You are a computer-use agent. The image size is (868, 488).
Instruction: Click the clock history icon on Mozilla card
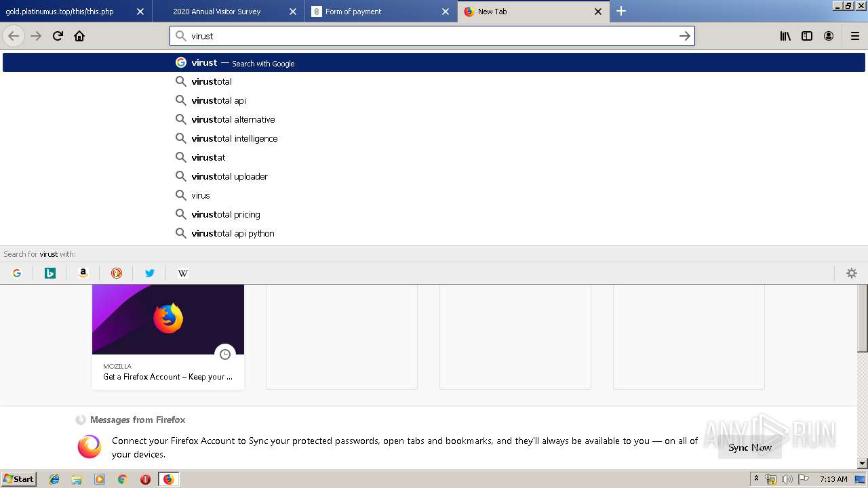[225, 354]
